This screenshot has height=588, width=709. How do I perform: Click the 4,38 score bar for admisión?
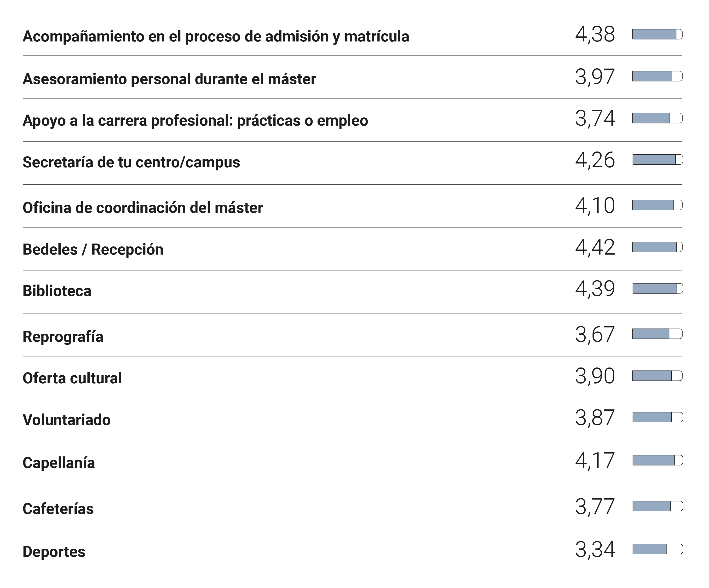[x=657, y=35]
